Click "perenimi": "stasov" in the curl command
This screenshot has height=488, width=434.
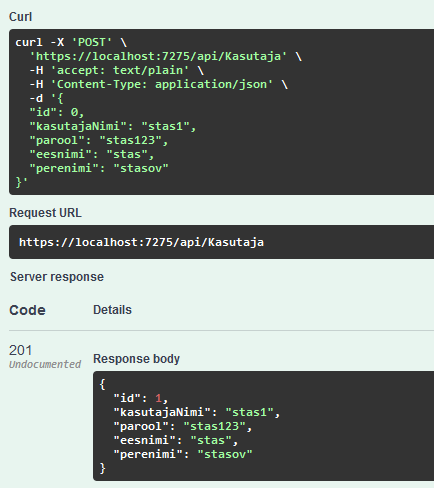click(99, 168)
